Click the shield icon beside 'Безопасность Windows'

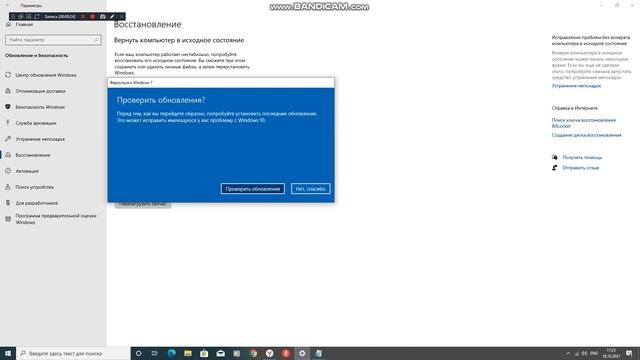click(8, 107)
